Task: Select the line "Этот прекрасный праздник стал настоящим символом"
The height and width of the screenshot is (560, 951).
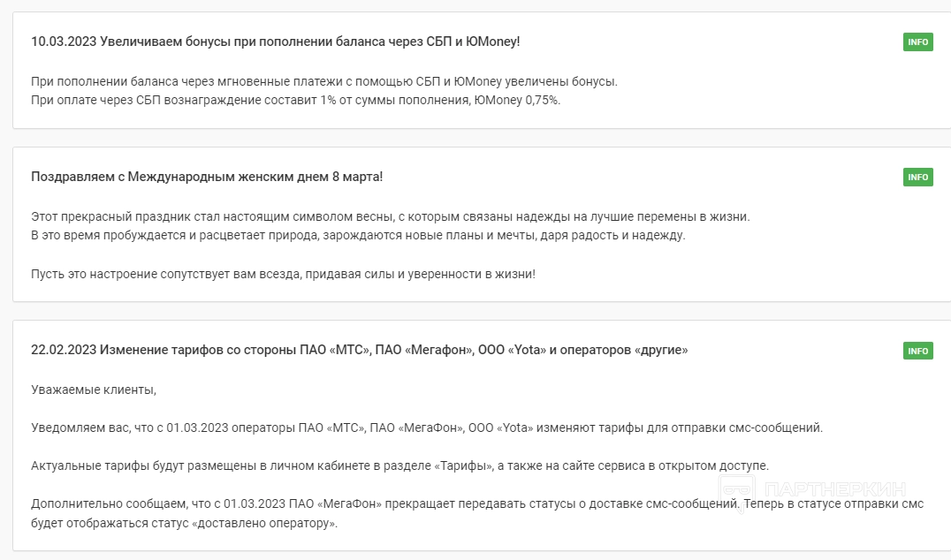Action: 390,216
